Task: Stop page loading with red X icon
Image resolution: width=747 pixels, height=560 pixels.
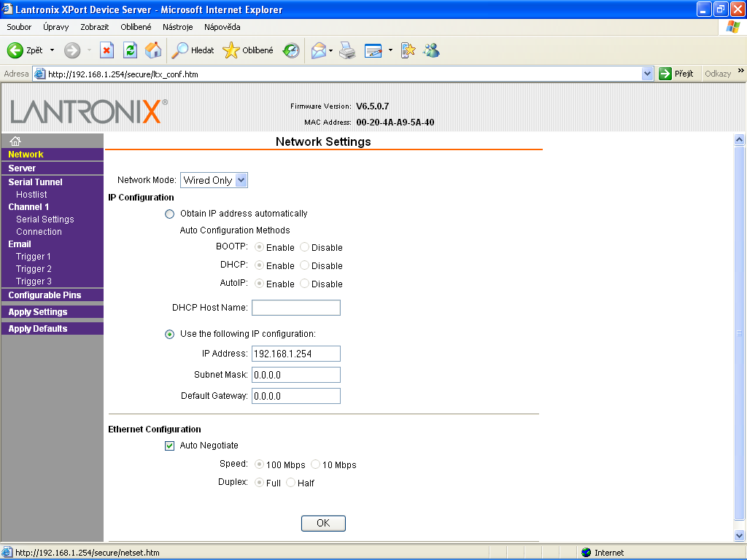Action: click(x=107, y=50)
